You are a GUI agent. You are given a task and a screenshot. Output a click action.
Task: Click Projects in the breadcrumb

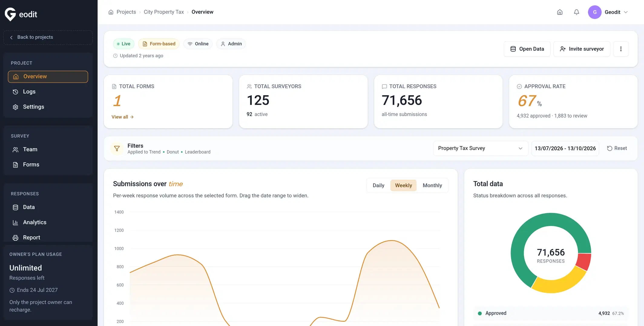pyautogui.click(x=126, y=12)
